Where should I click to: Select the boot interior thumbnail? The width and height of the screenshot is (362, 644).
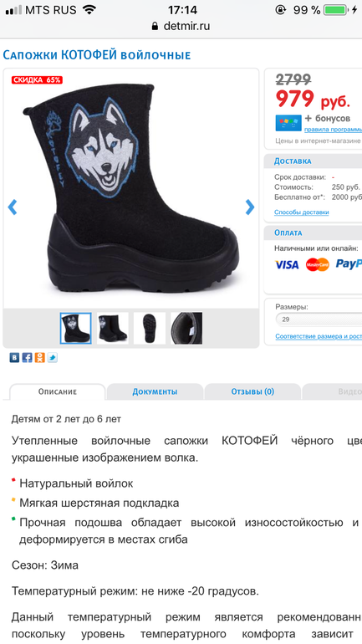coord(186,328)
